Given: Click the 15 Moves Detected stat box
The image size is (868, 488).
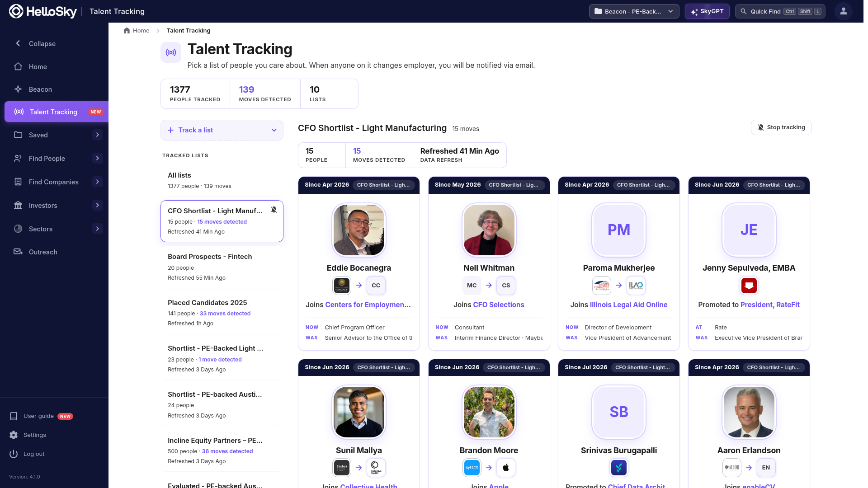Looking at the screenshot, I should pyautogui.click(x=379, y=155).
